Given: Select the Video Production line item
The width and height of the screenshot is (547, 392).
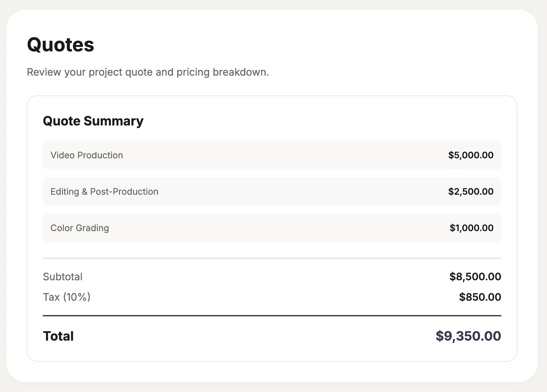Looking at the screenshot, I should 272,155.
